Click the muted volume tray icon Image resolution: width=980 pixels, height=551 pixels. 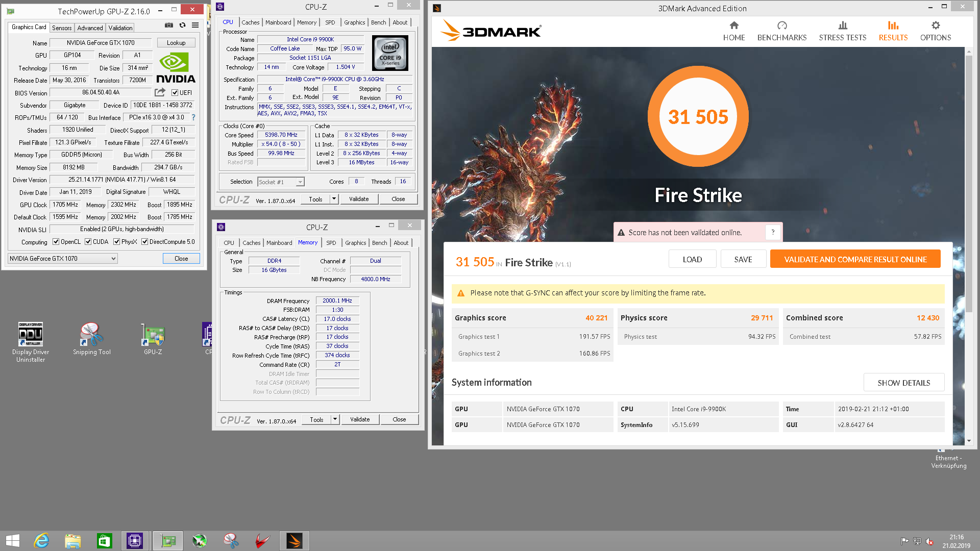pyautogui.click(x=930, y=541)
